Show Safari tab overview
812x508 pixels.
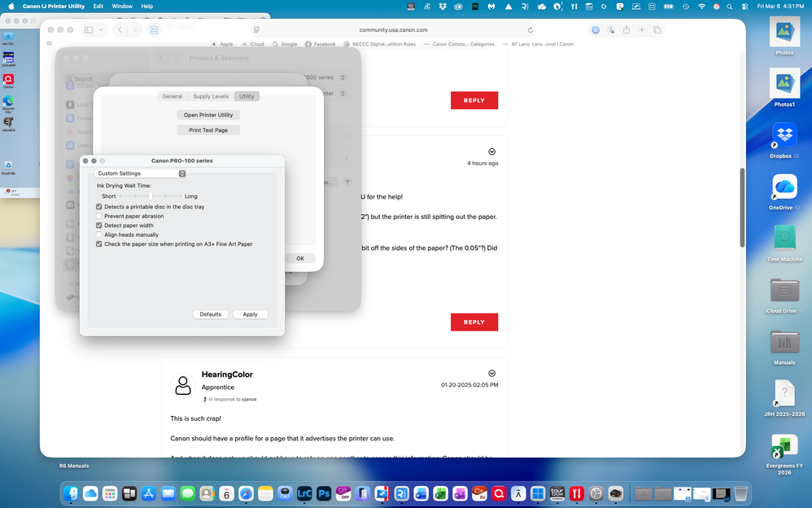657,30
